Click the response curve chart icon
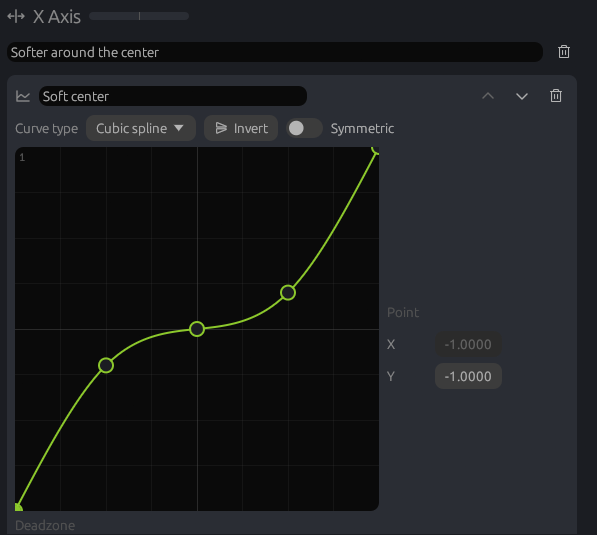597x535 pixels. [23, 96]
